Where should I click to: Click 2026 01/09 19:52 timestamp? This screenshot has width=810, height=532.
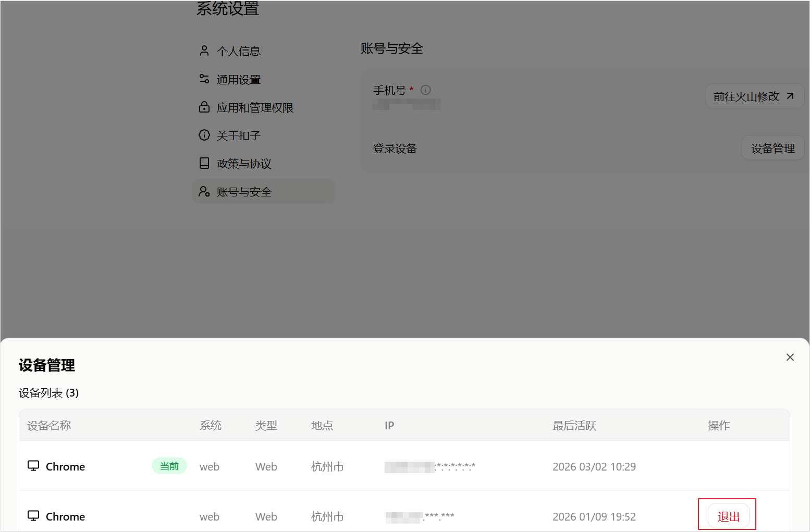(594, 516)
